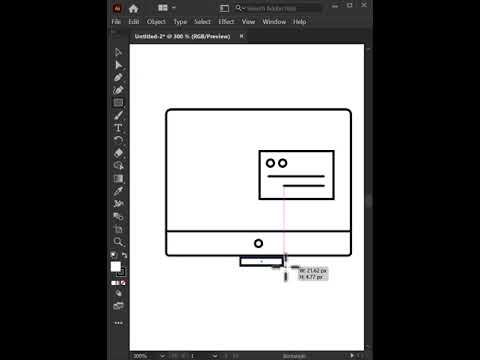Open the search magnifier dropdown

click(240, 8)
